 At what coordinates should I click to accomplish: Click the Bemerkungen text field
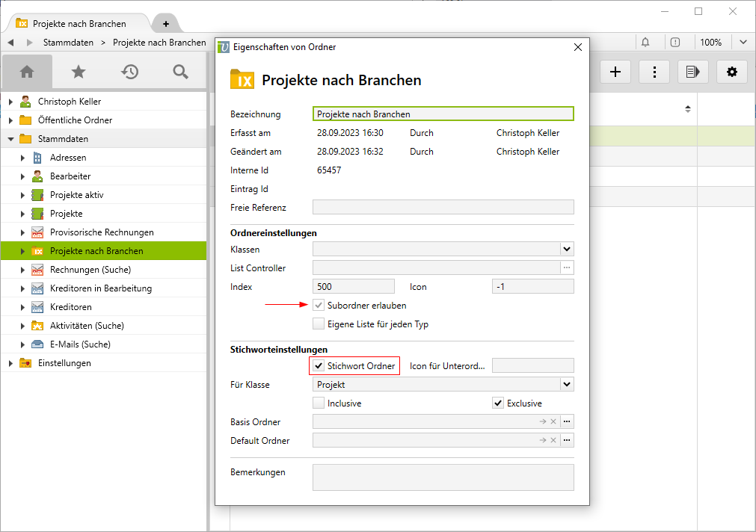(443, 477)
